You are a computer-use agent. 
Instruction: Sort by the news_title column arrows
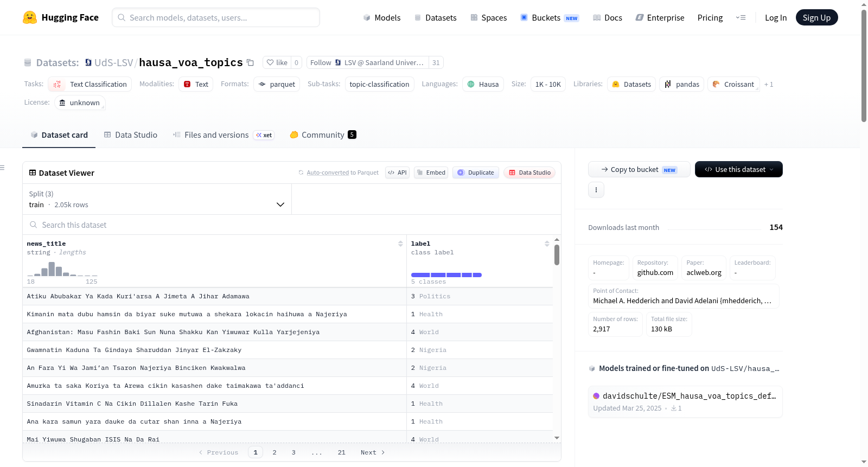[400, 244]
